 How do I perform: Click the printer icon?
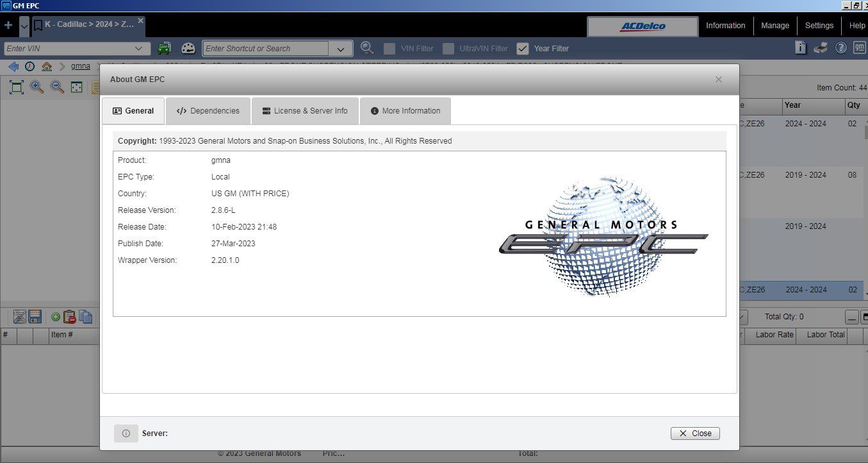click(x=821, y=47)
